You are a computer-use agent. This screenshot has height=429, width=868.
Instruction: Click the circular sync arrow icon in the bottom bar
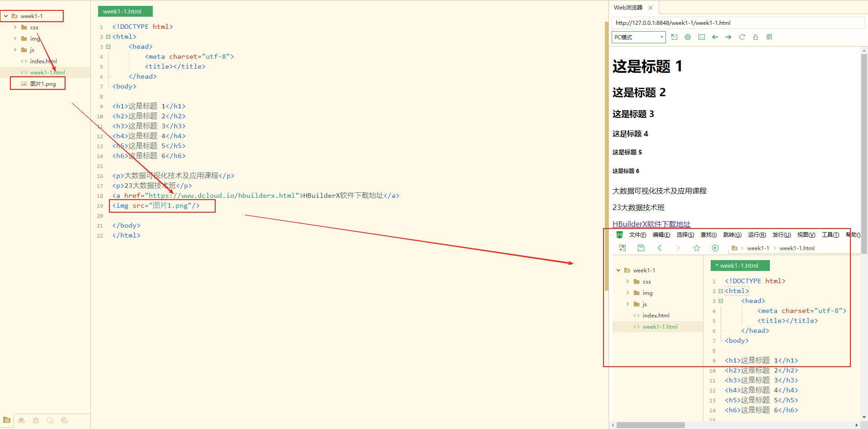click(x=50, y=420)
